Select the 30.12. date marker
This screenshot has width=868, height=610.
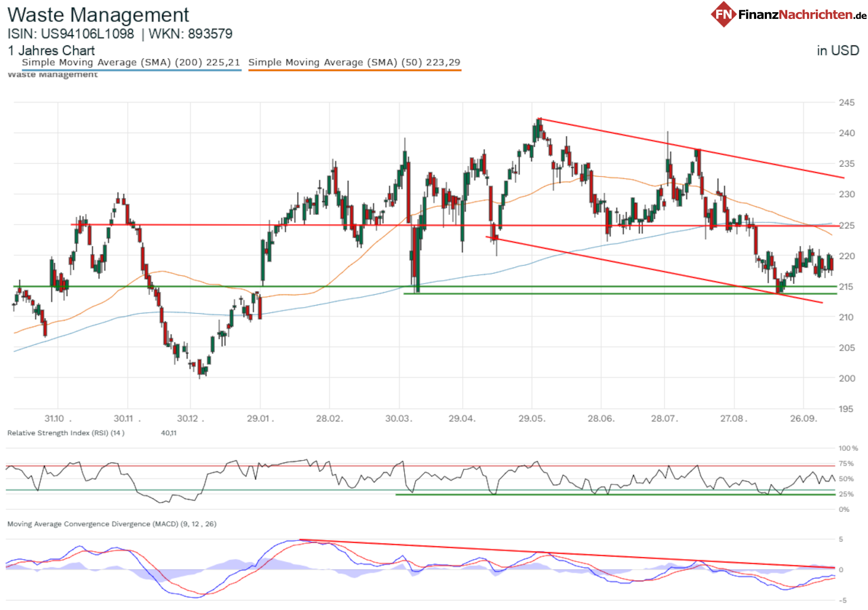point(189,418)
